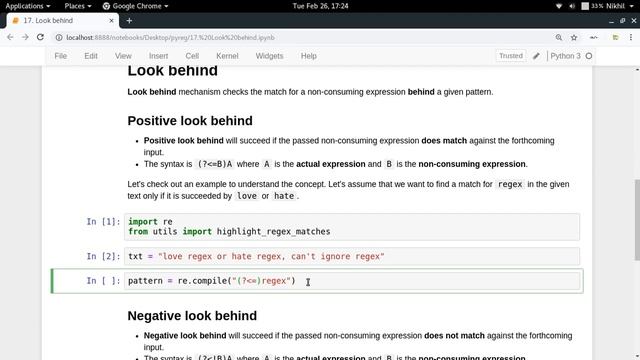View site information icon in address bar
The image size is (640, 360).
point(59,38)
